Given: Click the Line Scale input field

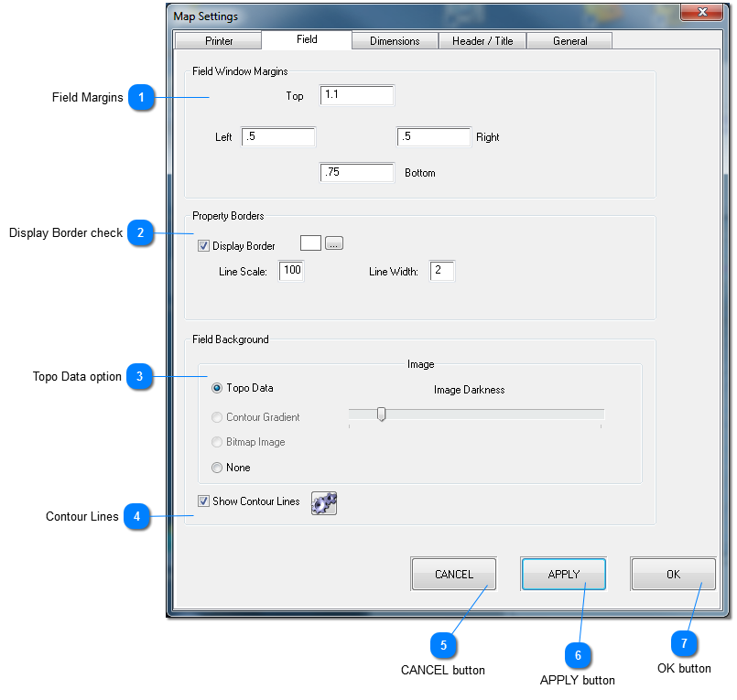Looking at the screenshot, I should click(x=291, y=271).
